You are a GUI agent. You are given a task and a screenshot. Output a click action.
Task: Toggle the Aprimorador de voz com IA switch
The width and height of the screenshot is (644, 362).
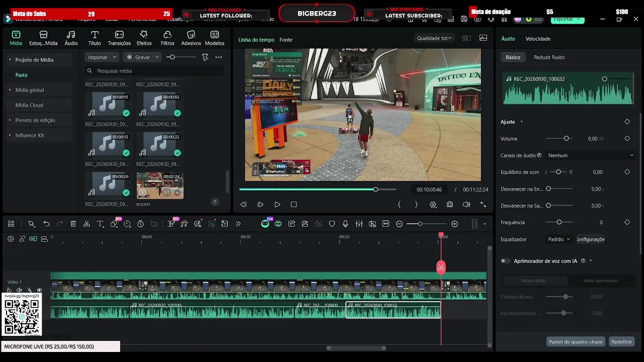point(506,261)
